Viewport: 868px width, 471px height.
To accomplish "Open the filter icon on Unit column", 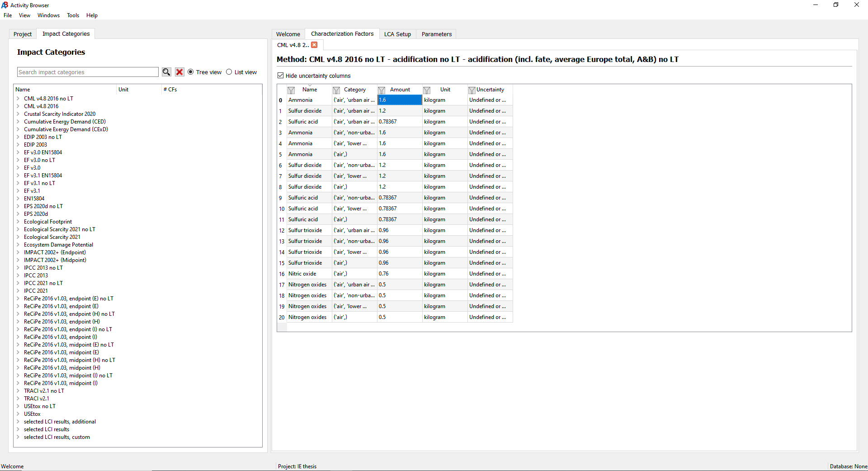I will pos(427,90).
